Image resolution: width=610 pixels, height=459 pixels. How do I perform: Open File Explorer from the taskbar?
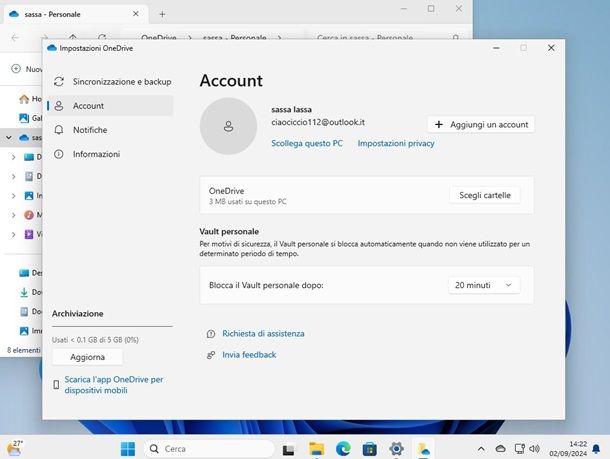[316, 449]
